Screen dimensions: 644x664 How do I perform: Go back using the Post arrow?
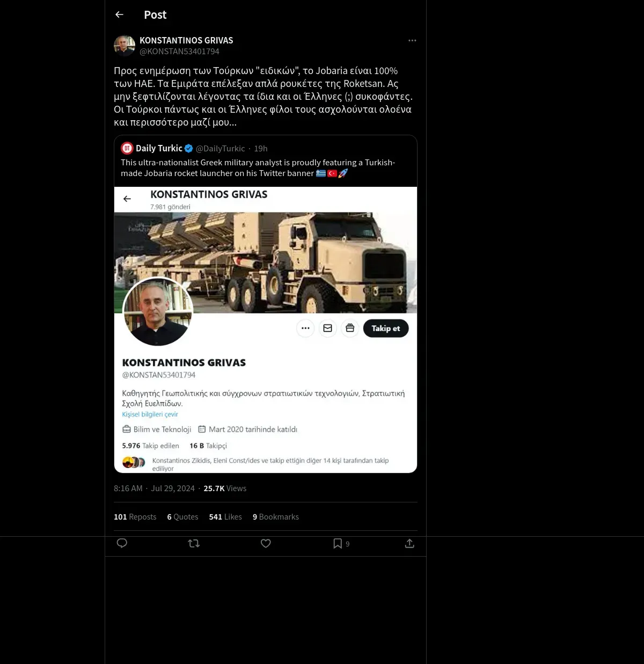point(119,14)
